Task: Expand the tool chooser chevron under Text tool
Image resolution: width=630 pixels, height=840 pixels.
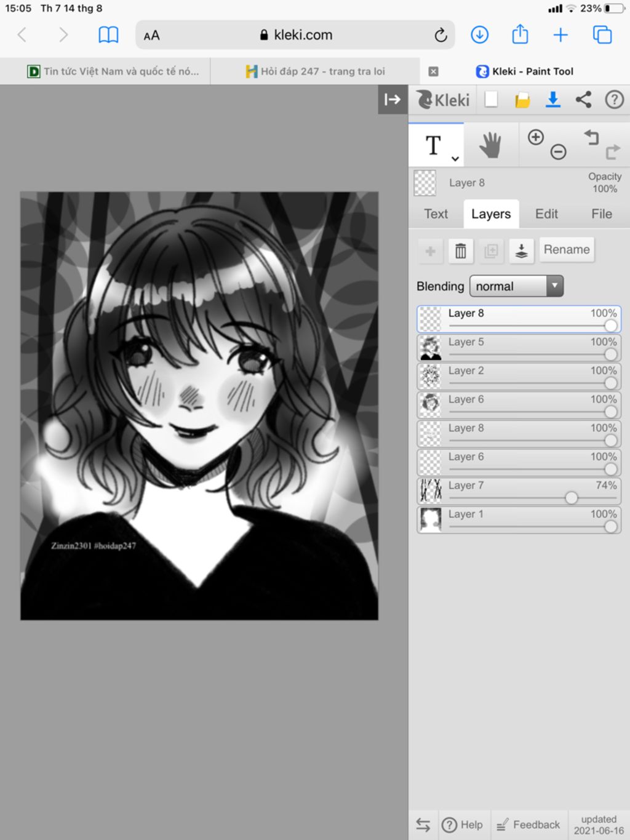Action: [455, 159]
